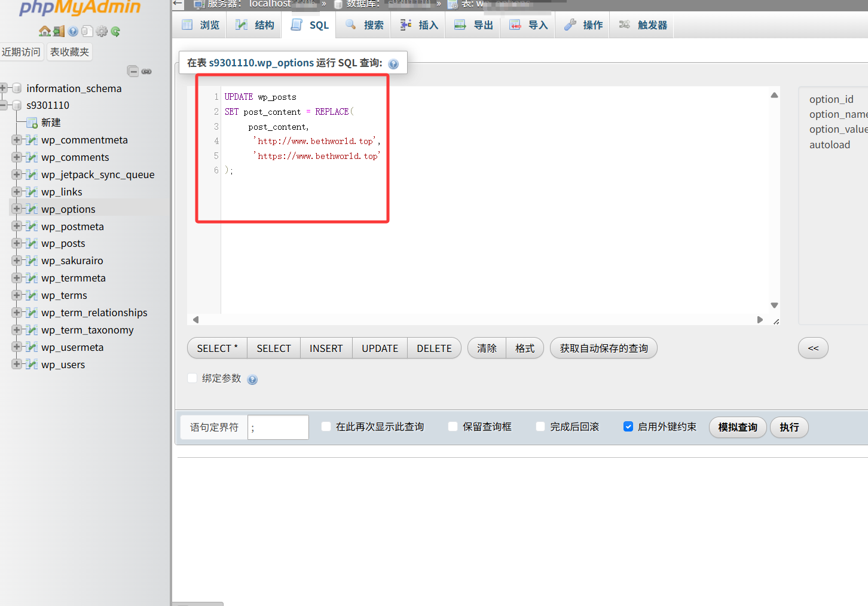Viewport: 868px width, 606px height.
Task: Toggle the 完成后回滚 checkbox
Action: (540, 427)
